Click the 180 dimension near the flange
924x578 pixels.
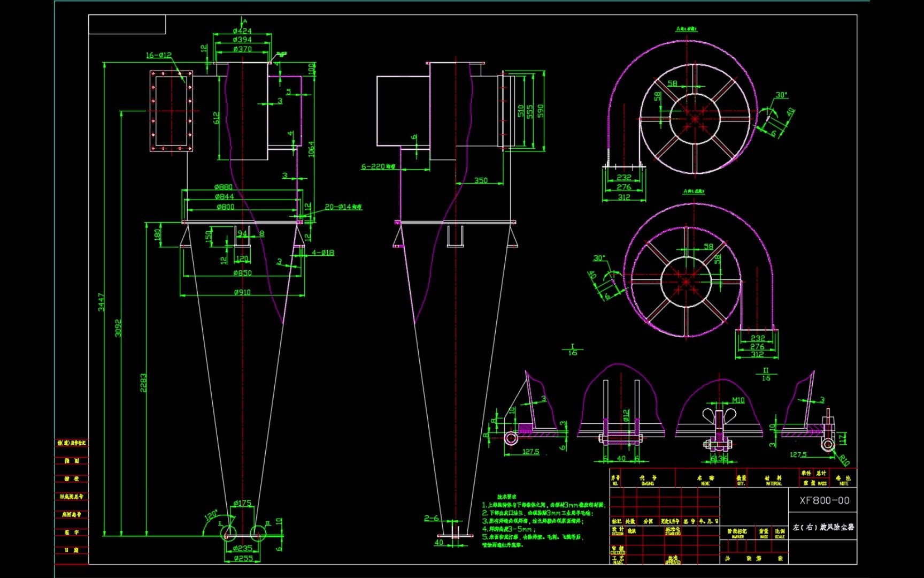click(157, 235)
